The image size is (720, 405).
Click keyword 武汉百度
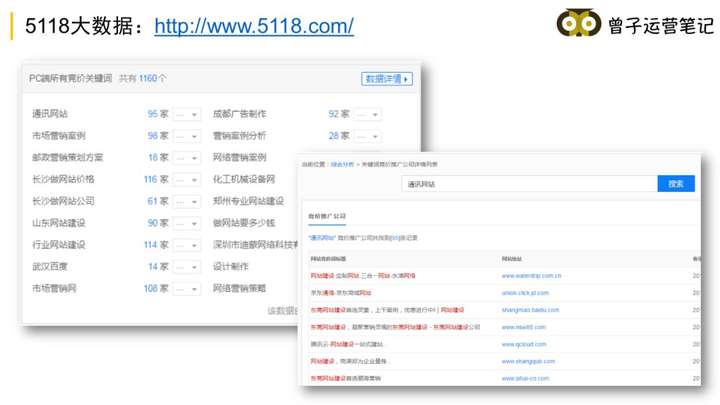point(50,267)
